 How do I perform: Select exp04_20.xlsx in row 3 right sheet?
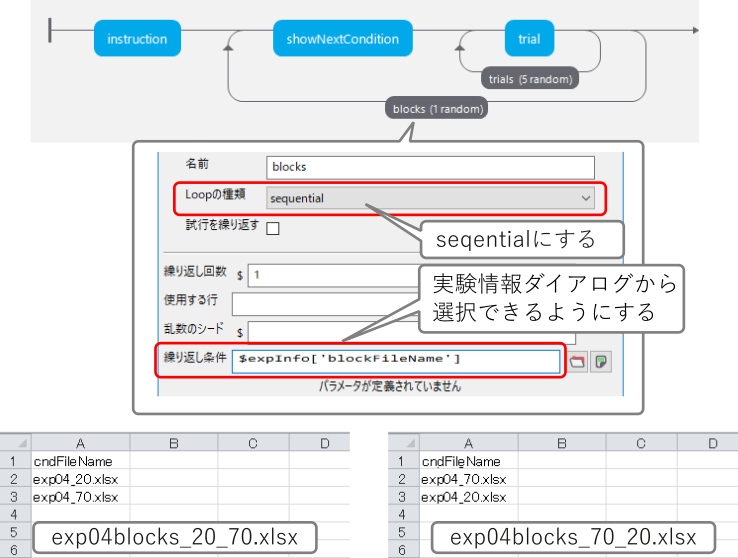[x=469, y=497]
